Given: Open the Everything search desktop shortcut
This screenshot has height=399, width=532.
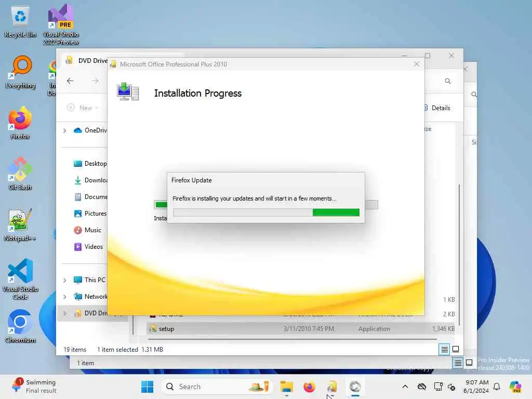Looking at the screenshot, I should coord(20,72).
